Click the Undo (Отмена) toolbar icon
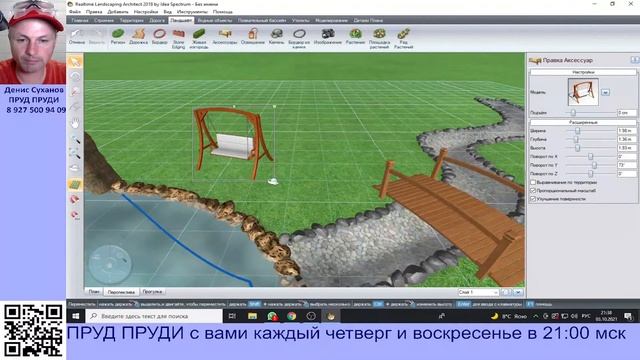This screenshot has height=360, width=640. point(77,36)
